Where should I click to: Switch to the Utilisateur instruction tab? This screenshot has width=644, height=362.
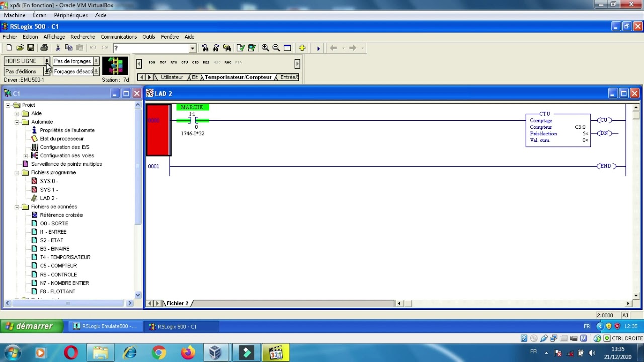pyautogui.click(x=172, y=77)
